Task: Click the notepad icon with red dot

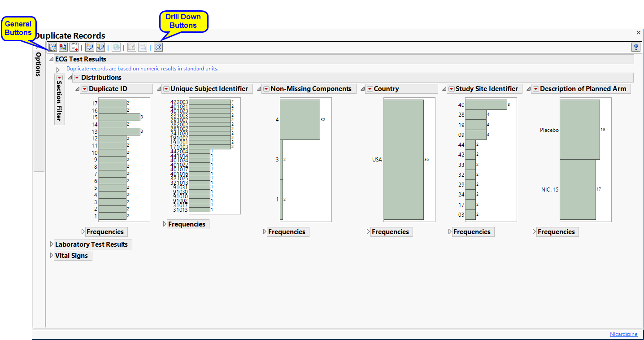Action: click(x=74, y=47)
